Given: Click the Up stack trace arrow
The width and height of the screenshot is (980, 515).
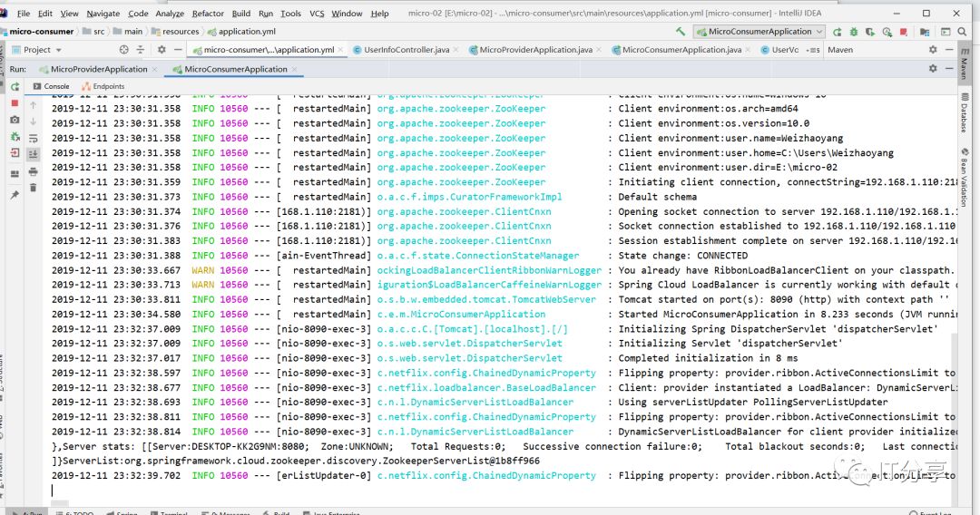Looking at the screenshot, I should [34, 105].
